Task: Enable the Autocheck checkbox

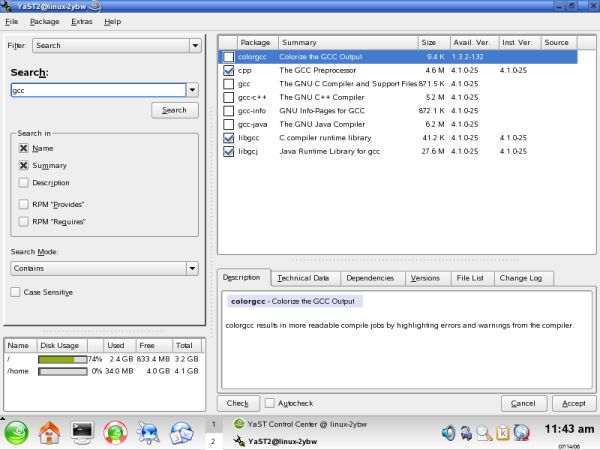Action: [269, 403]
